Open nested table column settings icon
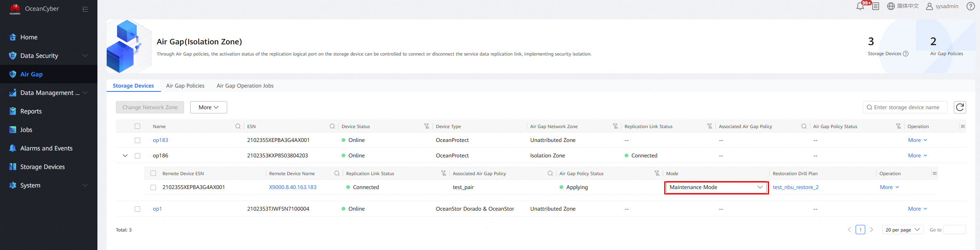The height and width of the screenshot is (250, 980). [935, 173]
